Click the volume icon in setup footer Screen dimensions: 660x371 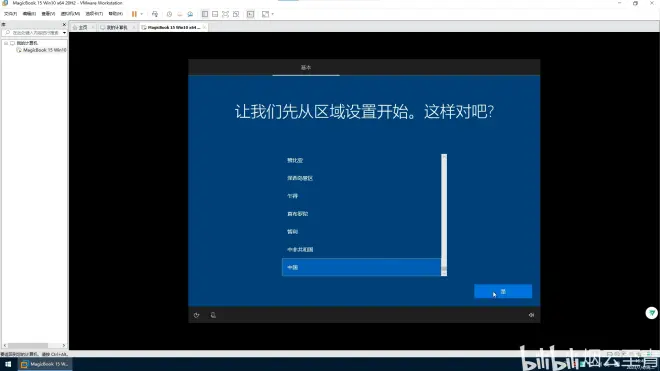[x=531, y=315]
